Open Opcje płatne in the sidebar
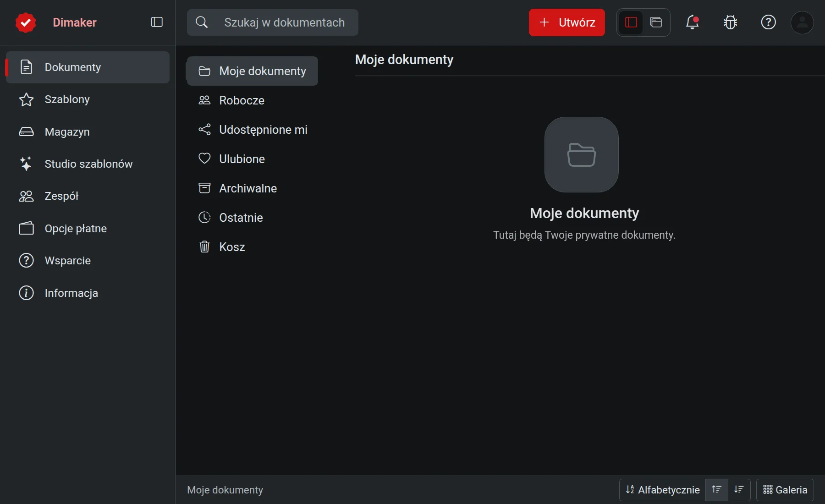 (x=88, y=229)
